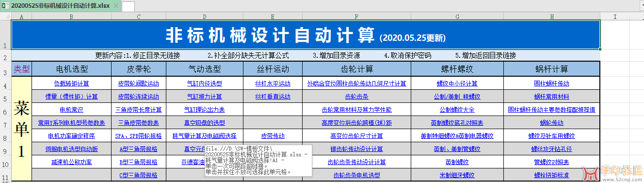Open the 高变位齿轮尺寸计算 link
Viewport: 644px width, 183px height.
coord(356,136)
